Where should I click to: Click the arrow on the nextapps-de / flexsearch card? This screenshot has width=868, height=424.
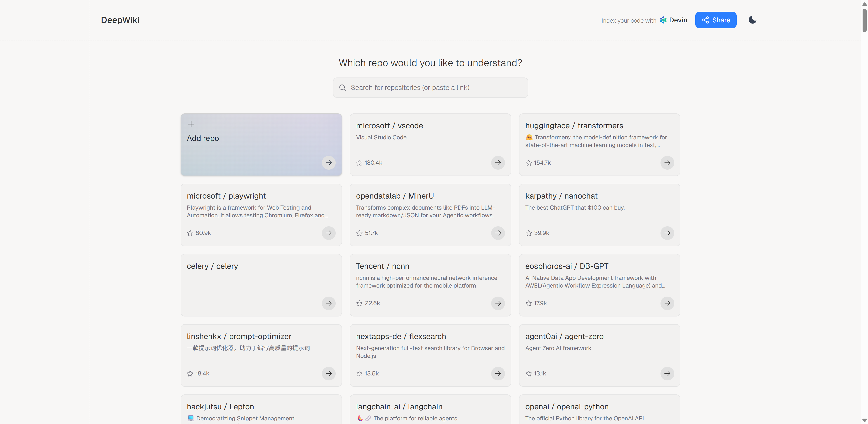click(x=498, y=373)
